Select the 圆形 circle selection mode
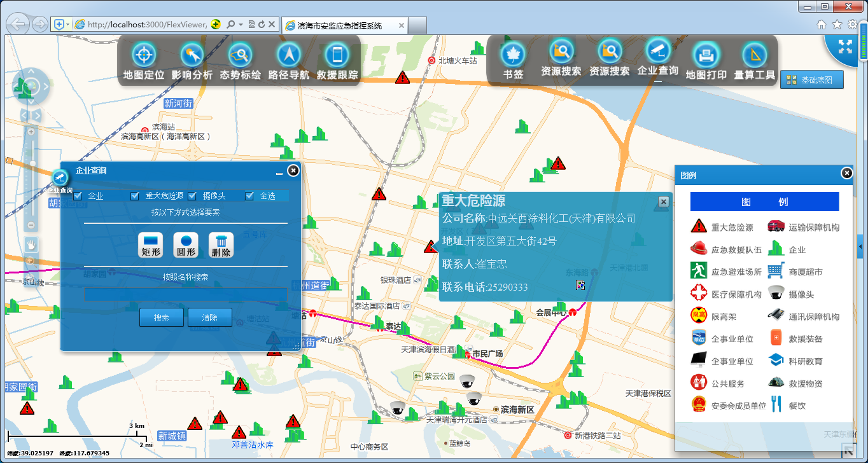The height and width of the screenshot is (463, 868). (186, 243)
